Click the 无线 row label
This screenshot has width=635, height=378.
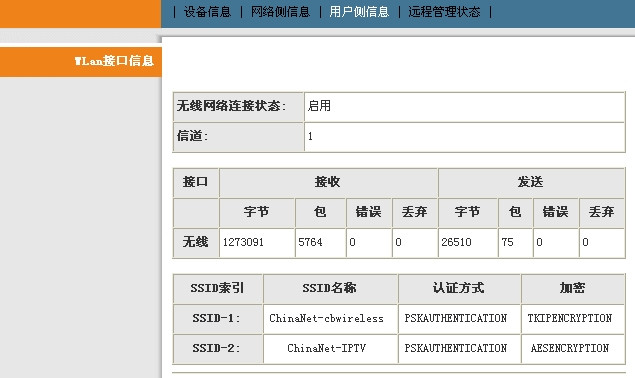coord(196,242)
